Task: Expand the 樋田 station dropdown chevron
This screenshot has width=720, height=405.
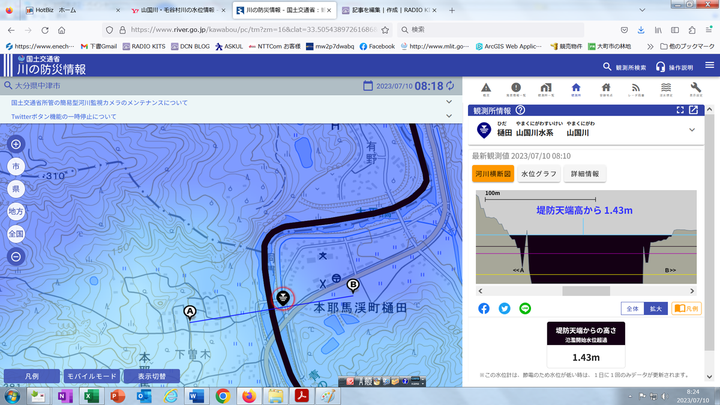Action: [x=691, y=130]
